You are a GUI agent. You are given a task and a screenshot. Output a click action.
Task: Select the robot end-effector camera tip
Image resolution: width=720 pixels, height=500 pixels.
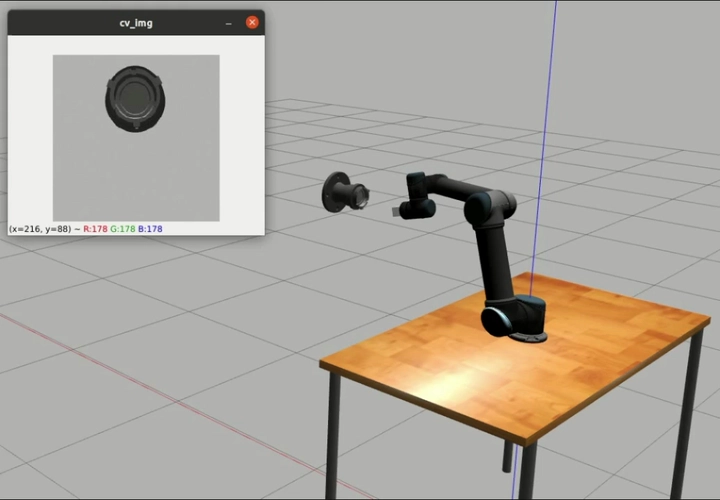point(398,211)
